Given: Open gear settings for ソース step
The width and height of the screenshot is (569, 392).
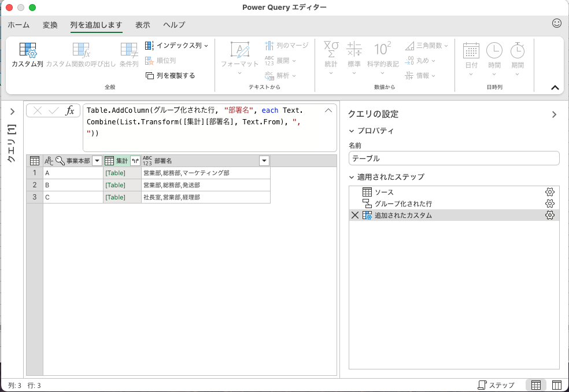Looking at the screenshot, I should coord(550,192).
